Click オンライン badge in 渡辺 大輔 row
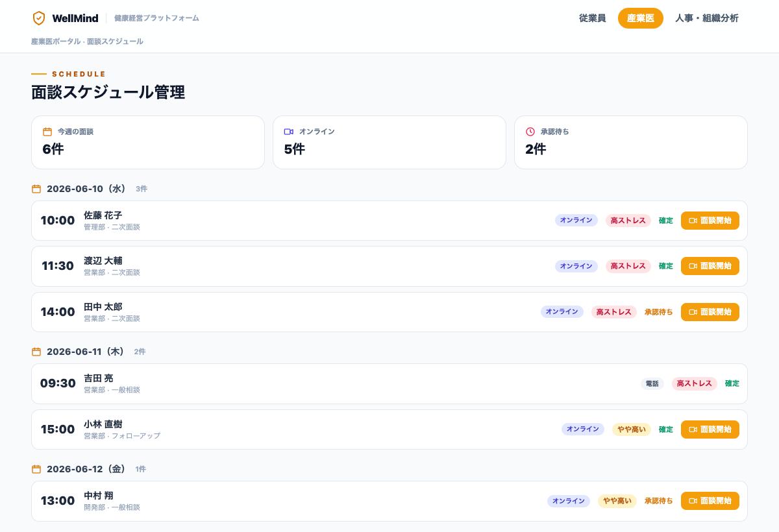Image resolution: width=779 pixels, height=532 pixels. (x=576, y=266)
